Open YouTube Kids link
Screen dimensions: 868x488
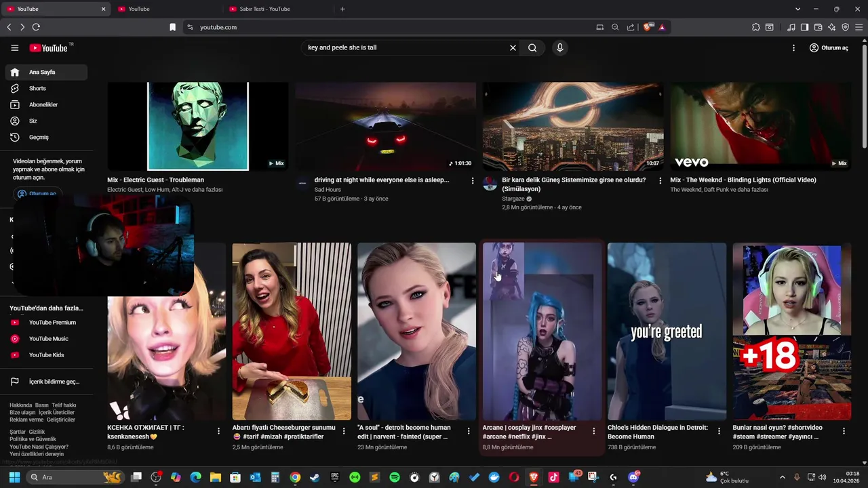46,355
